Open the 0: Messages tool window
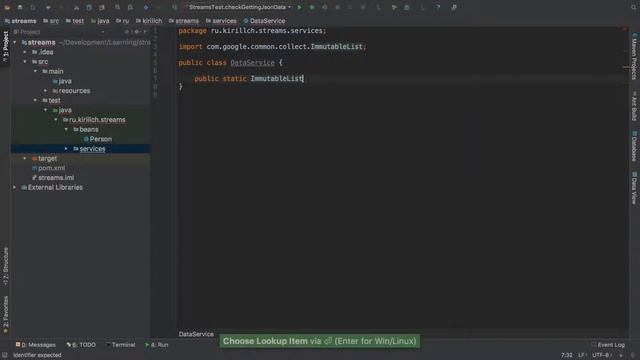 pos(36,345)
